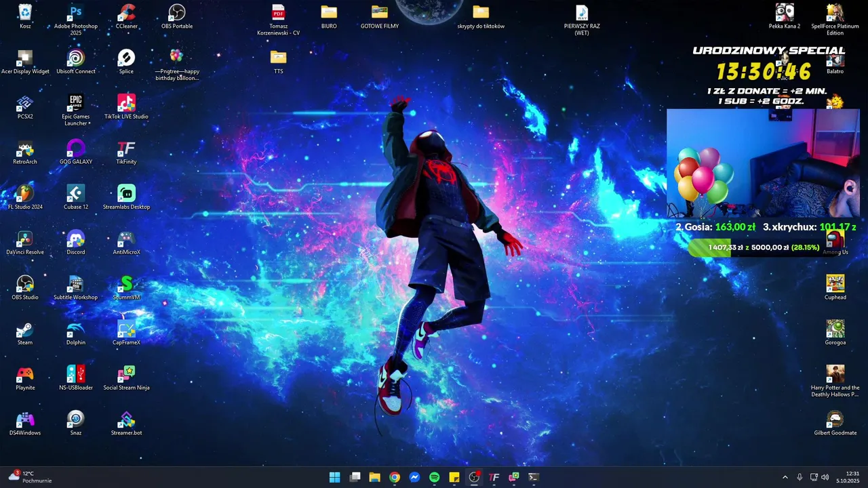Select the Subtitle Workshop icon
Image resolution: width=868 pixels, height=488 pixels.
click(76, 288)
